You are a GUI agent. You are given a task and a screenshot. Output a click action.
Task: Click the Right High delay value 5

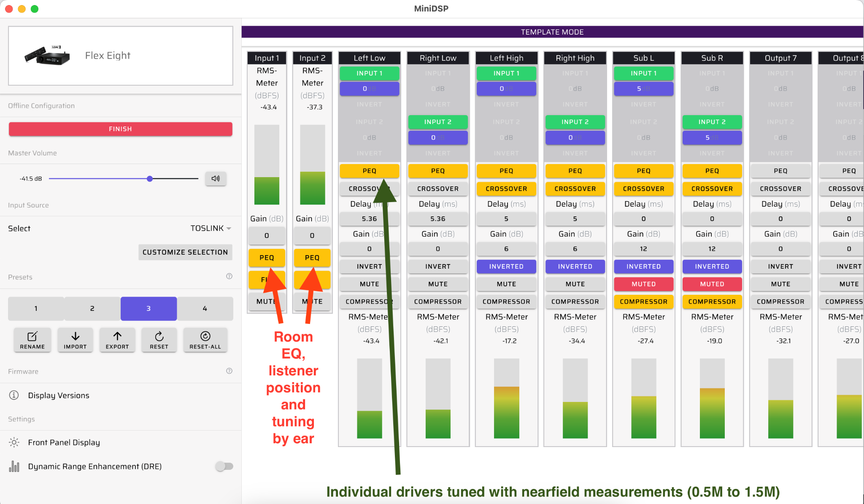click(575, 218)
